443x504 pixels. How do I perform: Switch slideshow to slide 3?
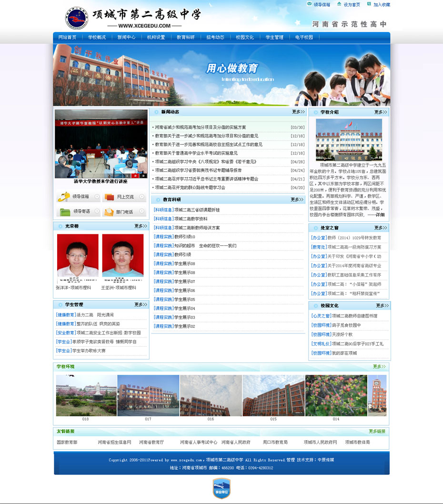(143, 176)
